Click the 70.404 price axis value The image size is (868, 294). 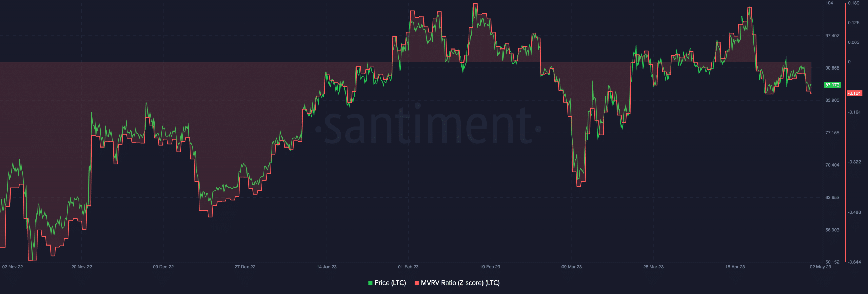(832, 165)
